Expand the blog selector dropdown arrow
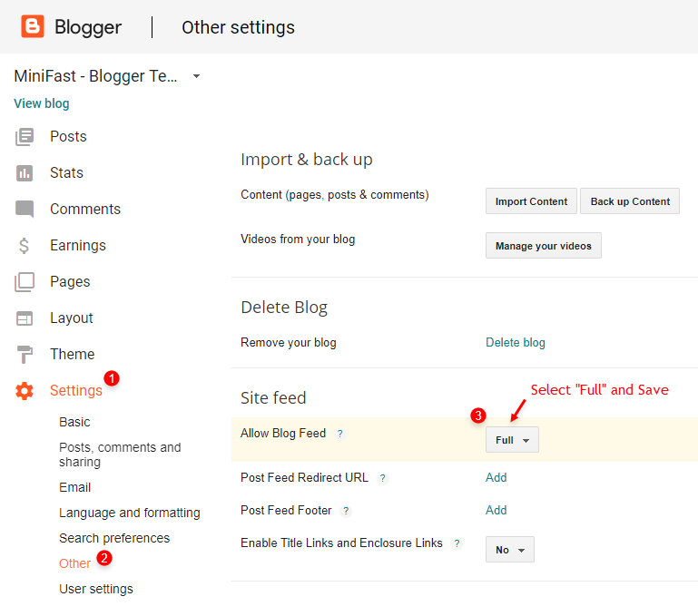Viewport: 698px width, 616px height. click(196, 76)
